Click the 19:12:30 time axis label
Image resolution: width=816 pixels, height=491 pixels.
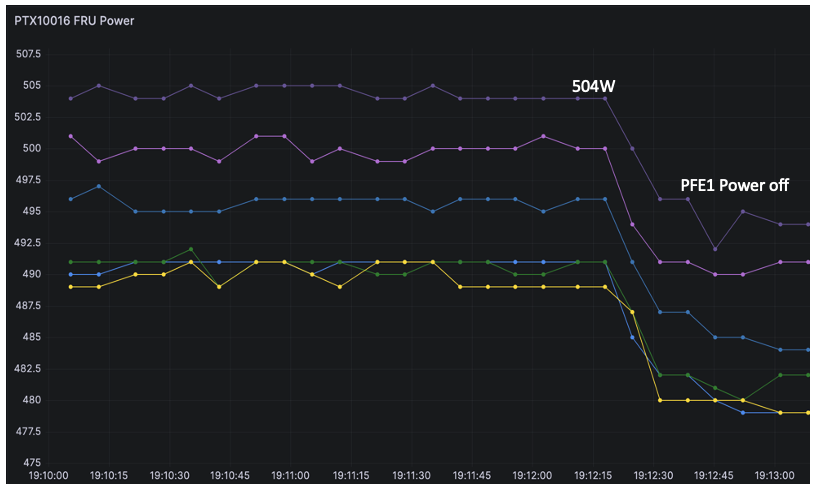coord(654,475)
